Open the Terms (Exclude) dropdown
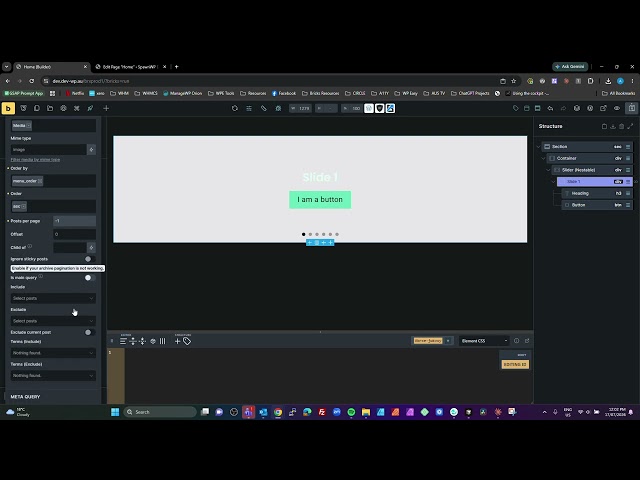Viewport: 640px width, 480px height. pos(53,376)
